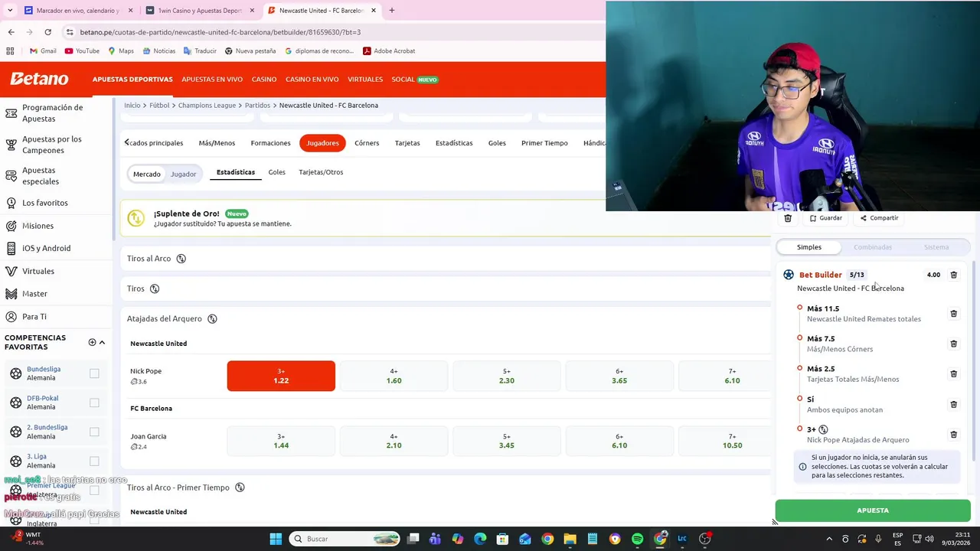Place the bet with the APUESTA button

(873, 510)
